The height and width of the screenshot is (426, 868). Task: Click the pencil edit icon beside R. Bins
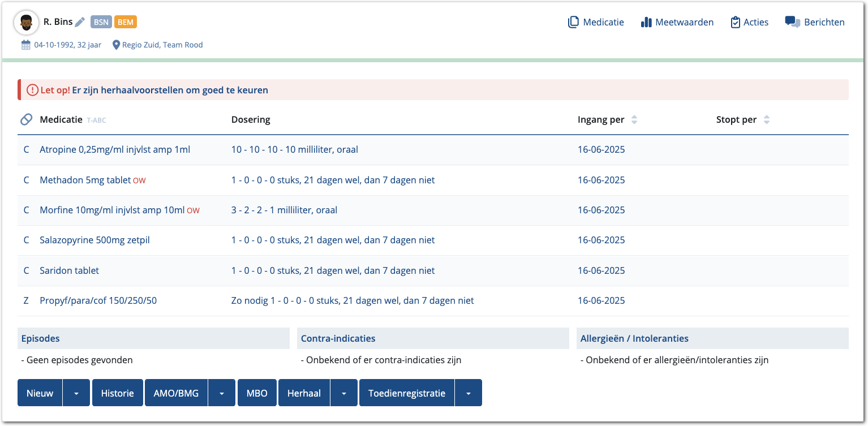coord(80,22)
